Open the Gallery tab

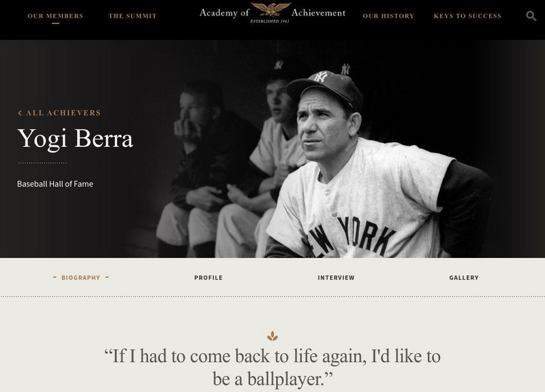(x=464, y=278)
